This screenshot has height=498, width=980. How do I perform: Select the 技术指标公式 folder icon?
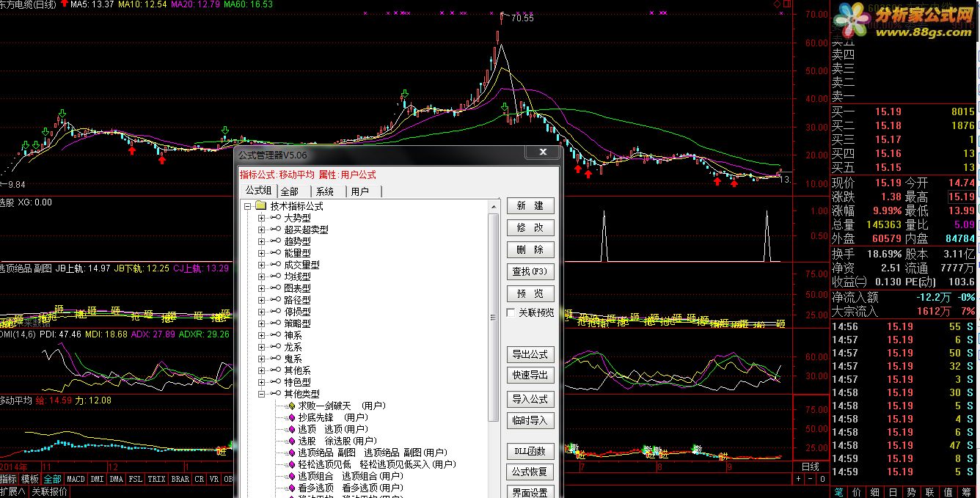pos(261,206)
